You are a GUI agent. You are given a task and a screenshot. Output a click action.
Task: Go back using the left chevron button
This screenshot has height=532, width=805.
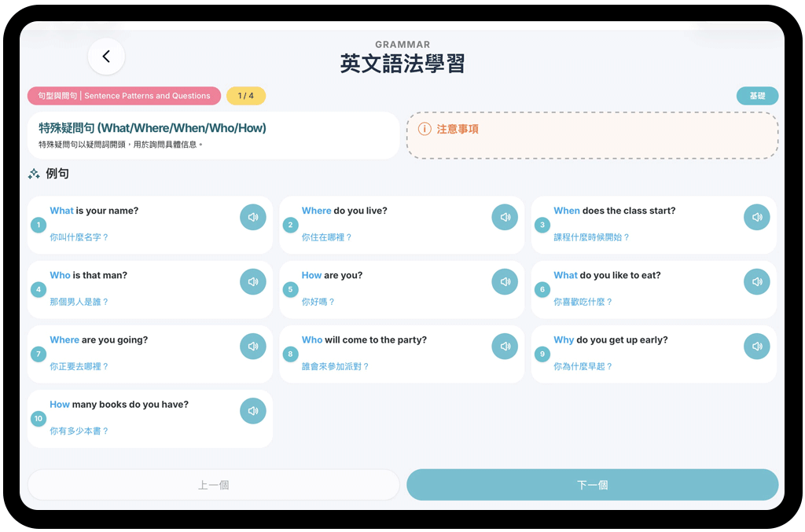(106, 57)
